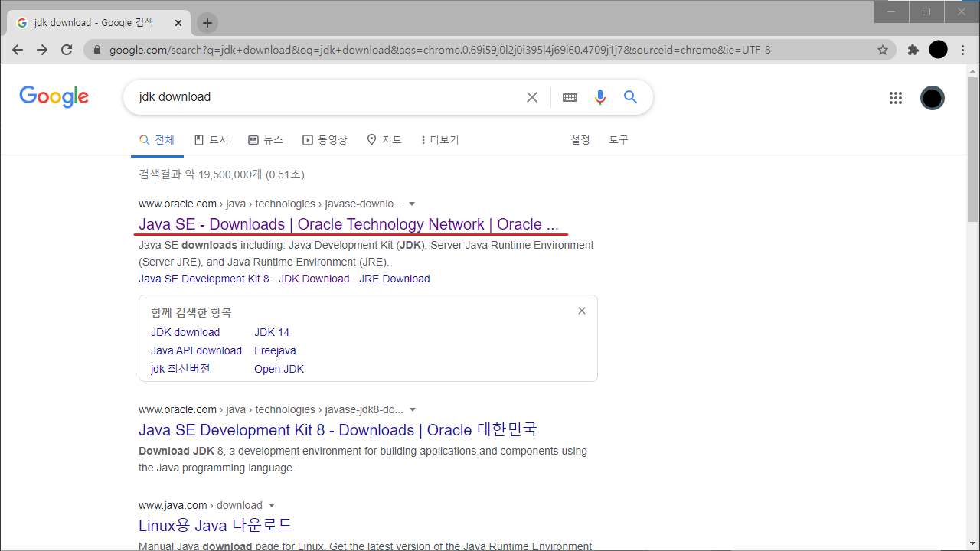Open Linux용 Java 다운로드 result
Image resolution: width=980 pixels, height=551 pixels.
tap(216, 526)
